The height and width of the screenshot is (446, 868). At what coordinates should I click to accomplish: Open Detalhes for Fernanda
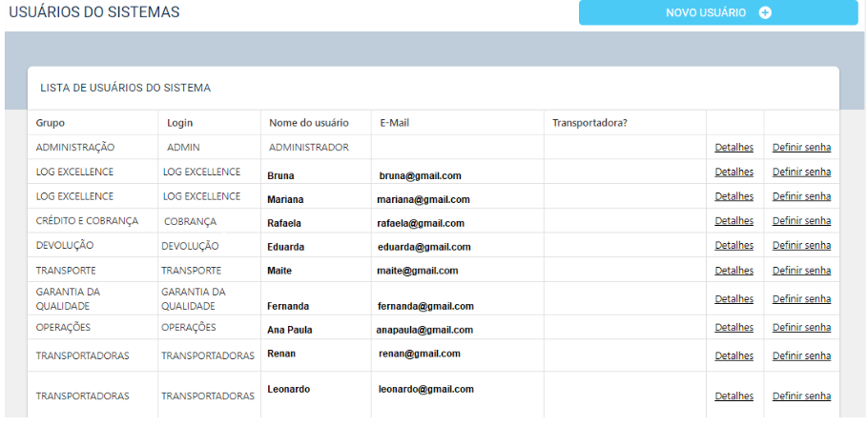coord(734,299)
